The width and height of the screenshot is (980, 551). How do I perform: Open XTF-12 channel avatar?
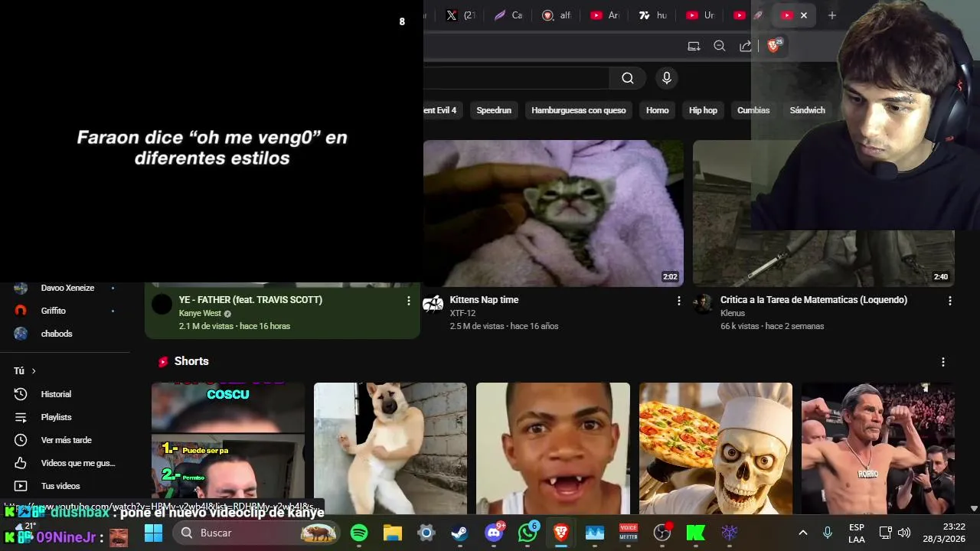pos(433,304)
